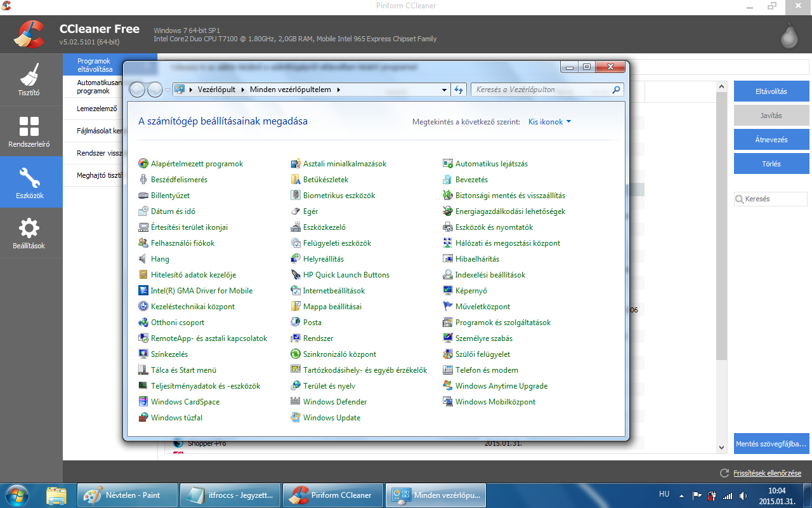Click Frissítések ellenőrzése link
Viewport: 812px width, 508px height.
click(x=767, y=473)
